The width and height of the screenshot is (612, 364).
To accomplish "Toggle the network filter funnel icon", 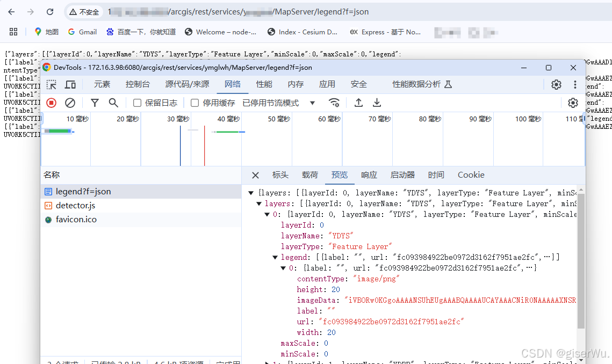I will [x=95, y=103].
